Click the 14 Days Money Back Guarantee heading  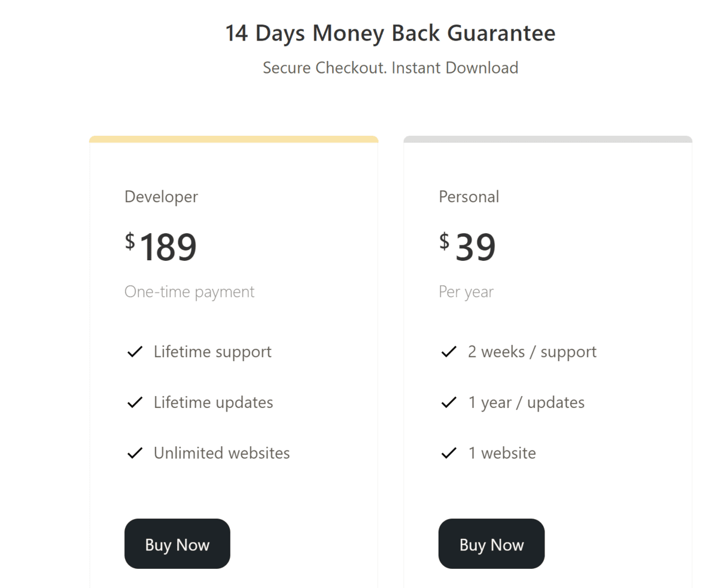coord(390,33)
